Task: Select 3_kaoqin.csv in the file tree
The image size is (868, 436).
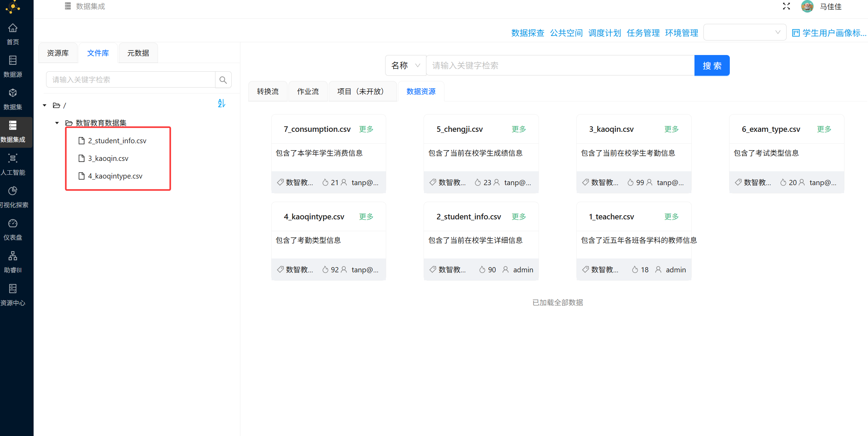Action: [108, 158]
